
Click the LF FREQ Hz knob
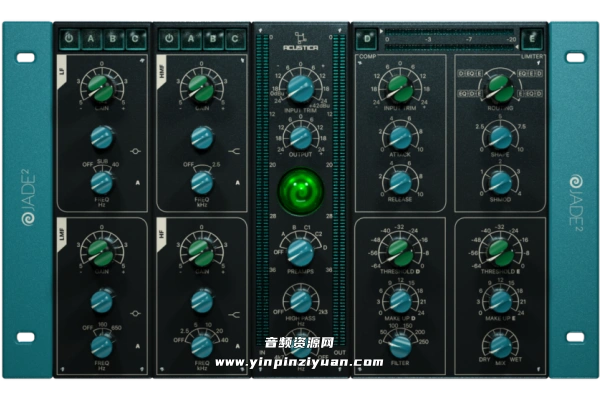click(x=102, y=183)
